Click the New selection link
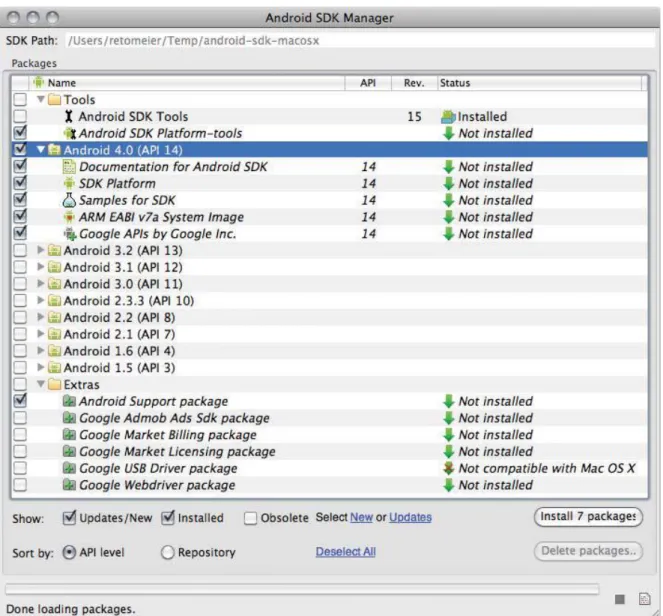This screenshot has width=663, height=616. click(362, 517)
